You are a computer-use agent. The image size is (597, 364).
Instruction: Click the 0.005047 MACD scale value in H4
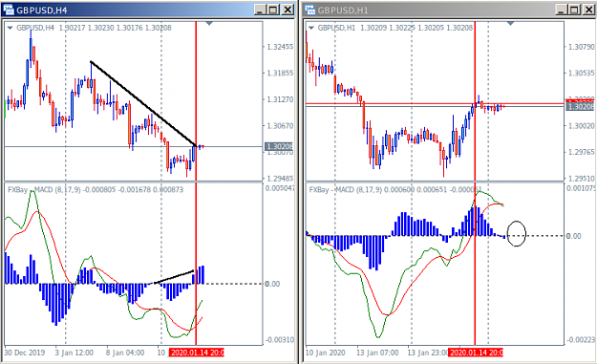280,188
